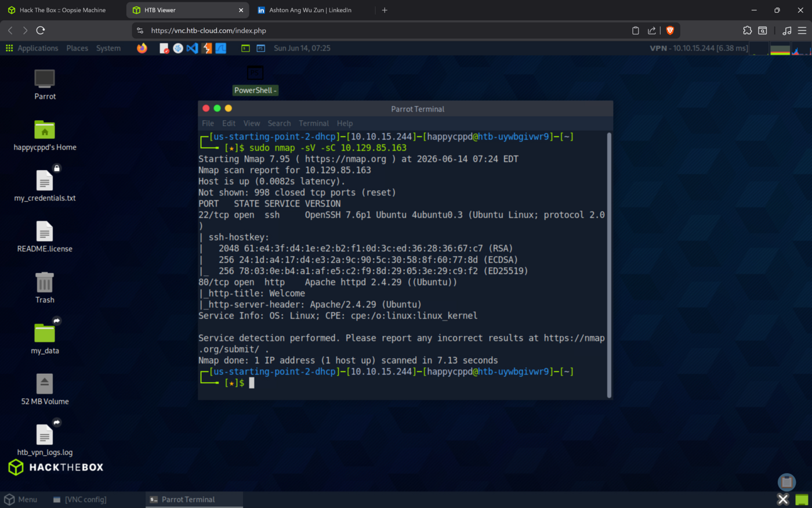This screenshot has height=508, width=812.
Task: Click the 'http-title: Welcome' line
Action: 252,293
